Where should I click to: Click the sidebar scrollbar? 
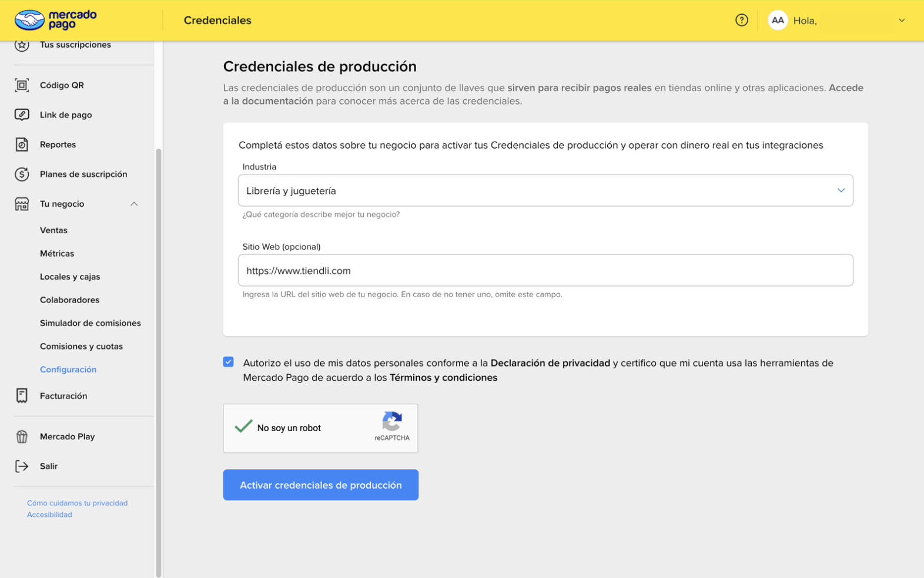158,363
